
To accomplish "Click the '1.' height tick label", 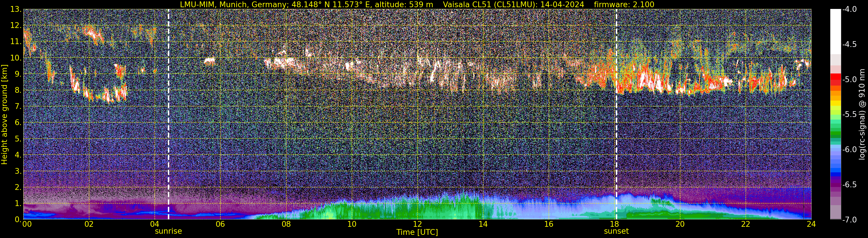I will pos(18,204).
